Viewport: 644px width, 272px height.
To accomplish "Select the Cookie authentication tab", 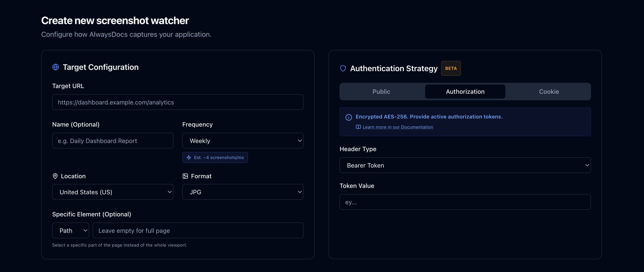I will coord(549,92).
